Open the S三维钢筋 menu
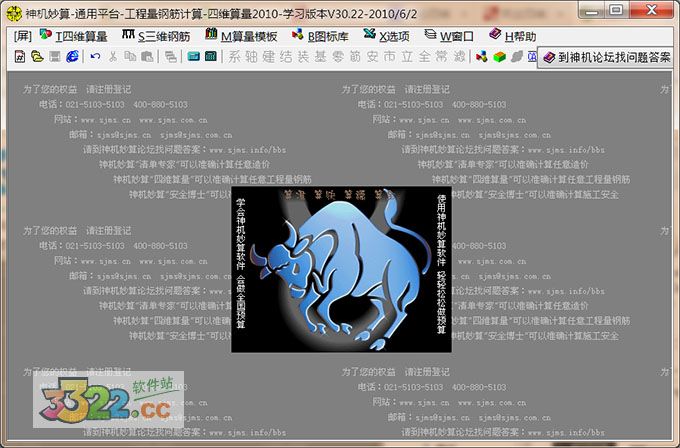The width and height of the screenshot is (680, 448). pos(156,36)
